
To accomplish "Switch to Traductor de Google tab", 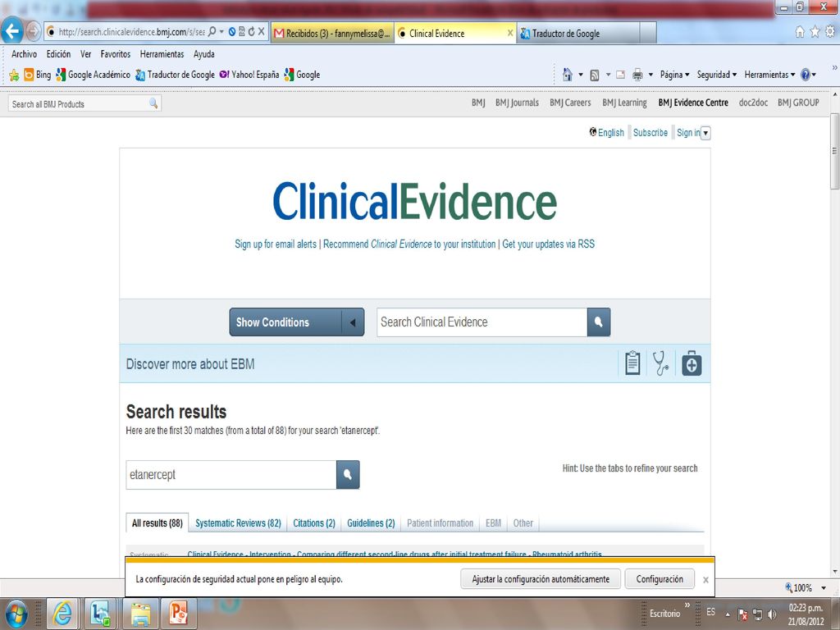I will click(x=578, y=33).
